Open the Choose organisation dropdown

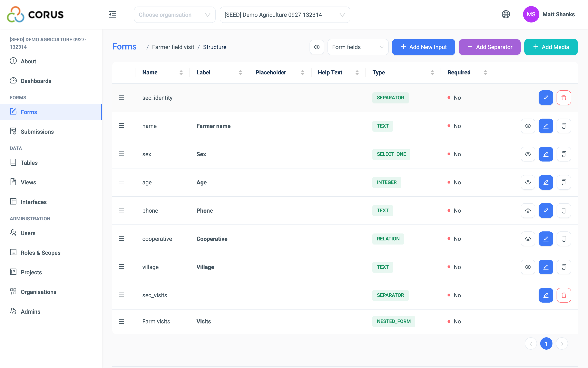pyautogui.click(x=174, y=15)
